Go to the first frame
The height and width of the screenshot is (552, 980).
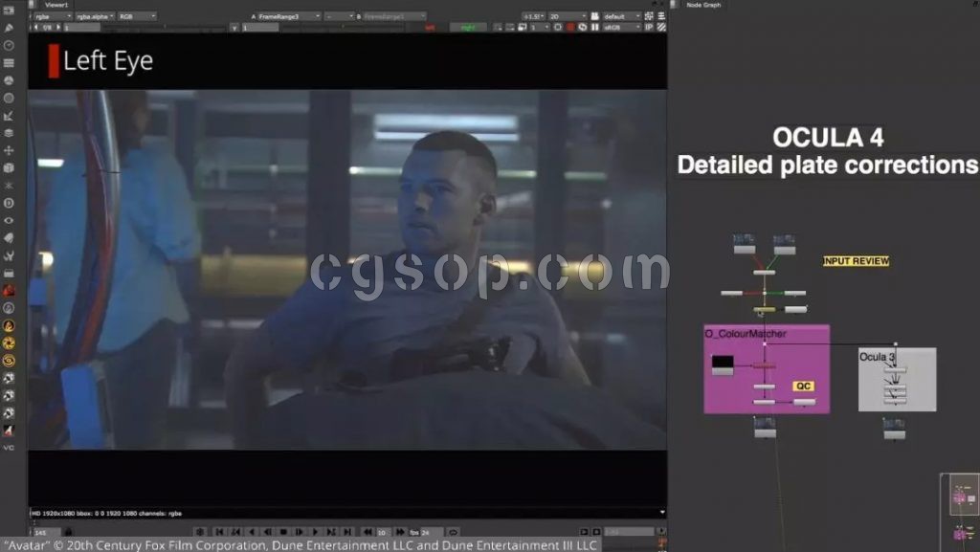pyautogui.click(x=219, y=532)
